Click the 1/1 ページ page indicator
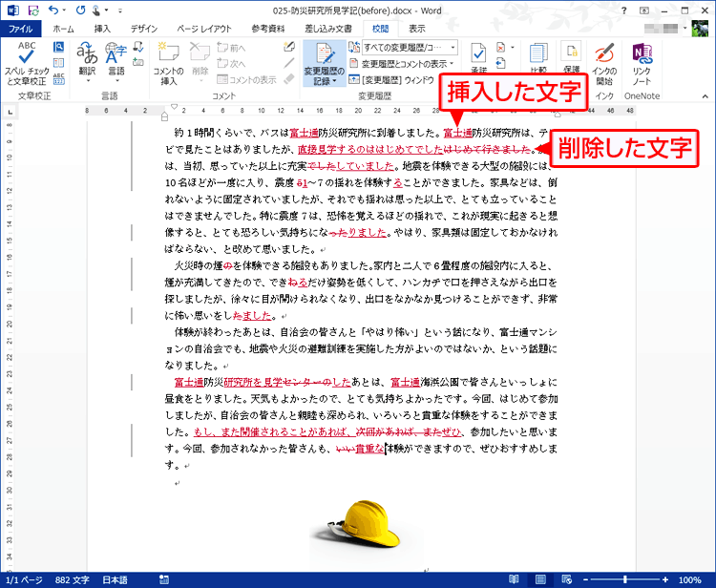 pyautogui.click(x=24, y=579)
